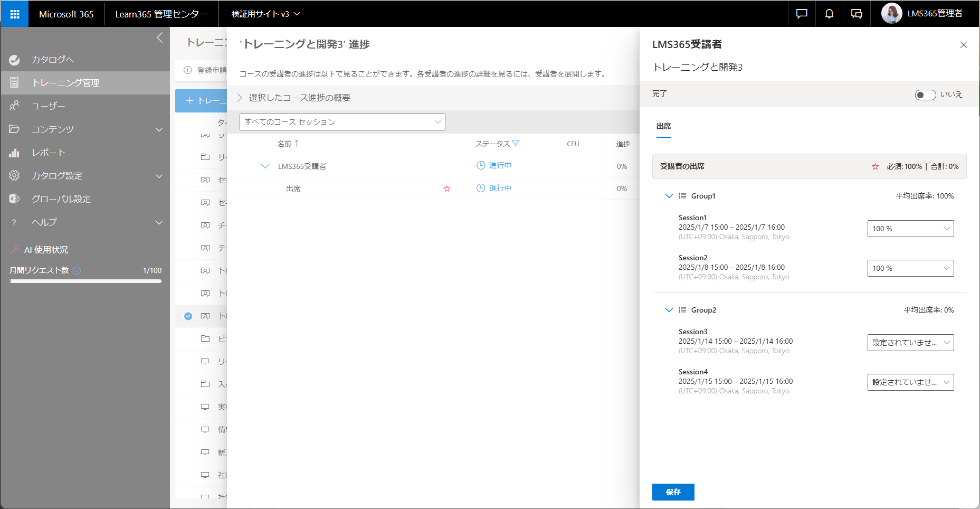The width and height of the screenshot is (980, 509).
Task: Open Session3 attendance dropdown
Action: 911,343
